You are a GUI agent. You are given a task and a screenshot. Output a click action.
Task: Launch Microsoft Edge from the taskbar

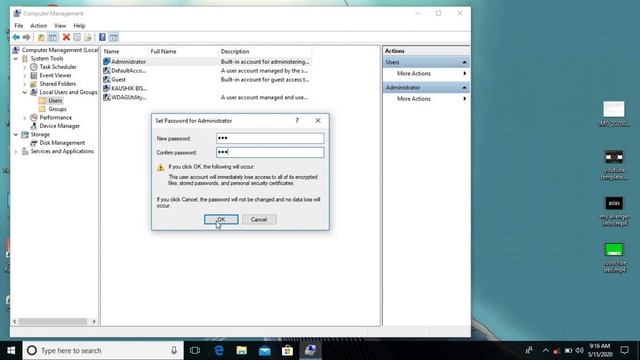click(x=219, y=351)
